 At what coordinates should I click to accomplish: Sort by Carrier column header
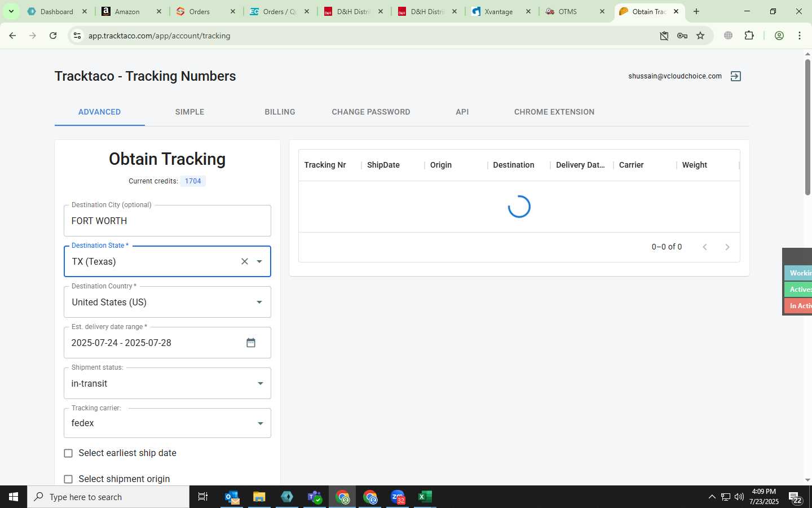[x=632, y=165]
